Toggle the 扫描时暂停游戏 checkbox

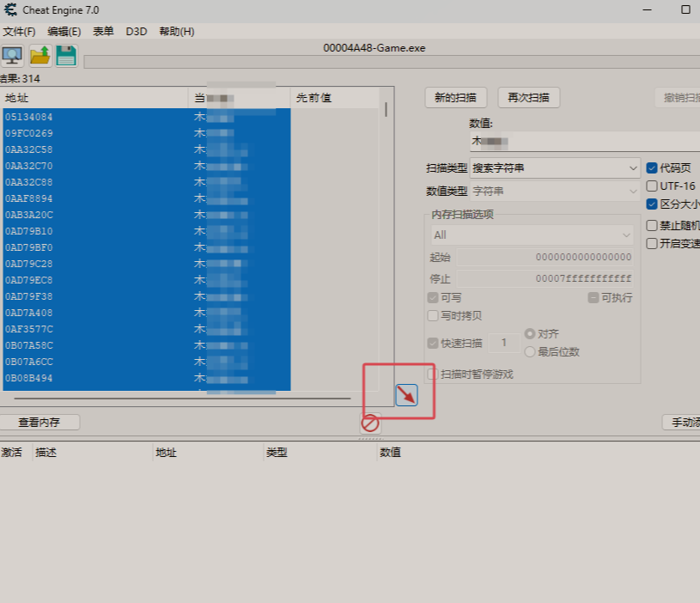[433, 374]
